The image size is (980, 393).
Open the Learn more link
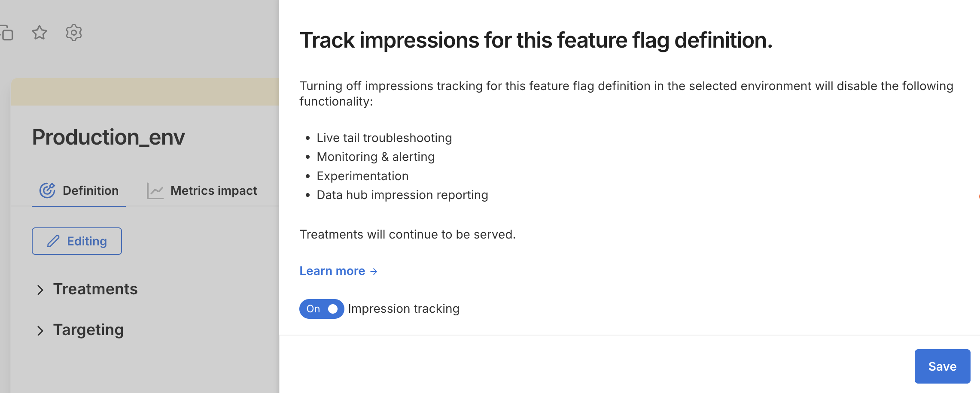tap(332, 270)
